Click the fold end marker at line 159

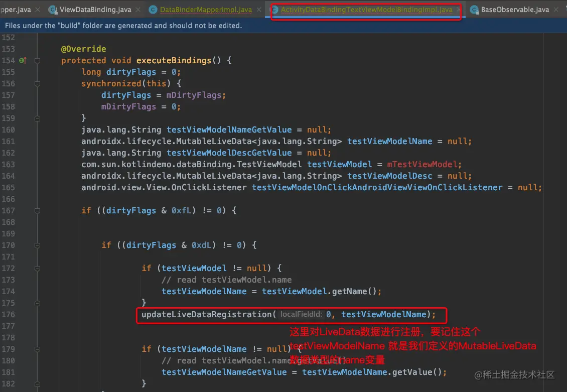(37, 118)
